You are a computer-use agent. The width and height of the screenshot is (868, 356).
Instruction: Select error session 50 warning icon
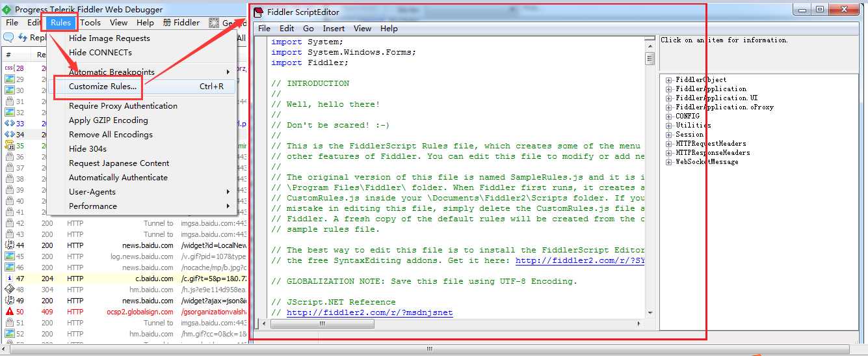(10, 311)
